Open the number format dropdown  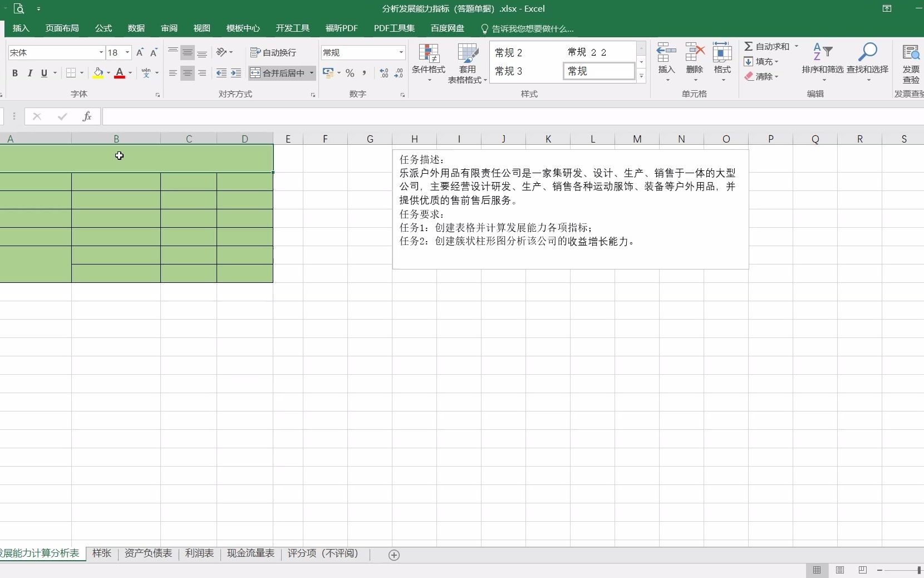tap(401, 52)
